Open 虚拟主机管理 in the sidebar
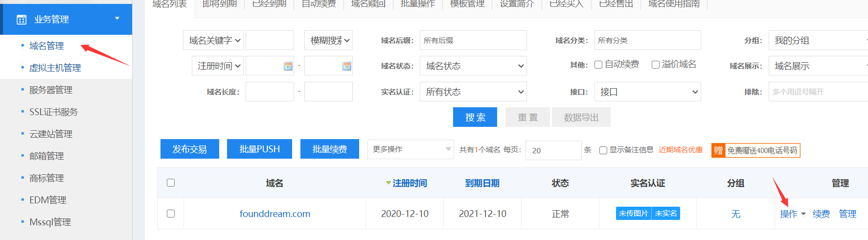 tap(55, 68)
